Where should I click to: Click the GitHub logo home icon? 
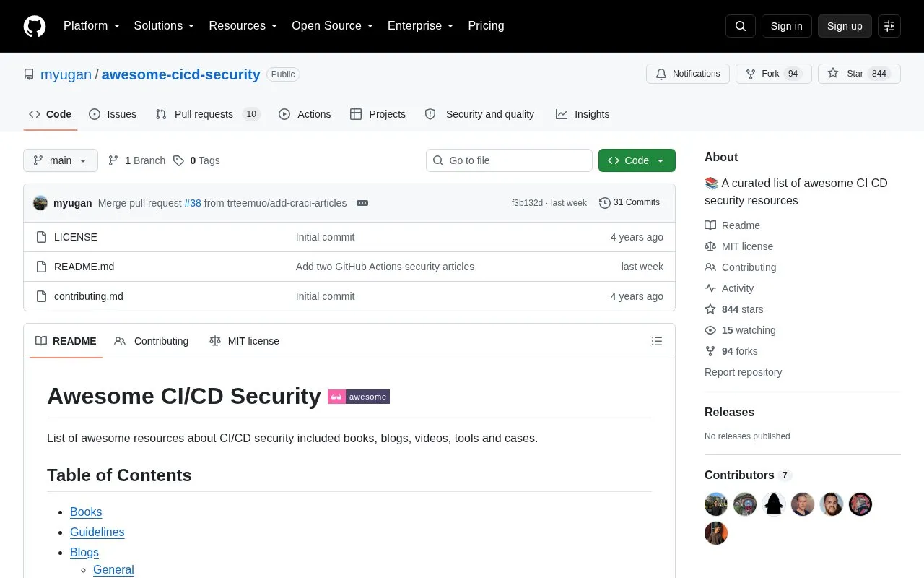point(35,26)
